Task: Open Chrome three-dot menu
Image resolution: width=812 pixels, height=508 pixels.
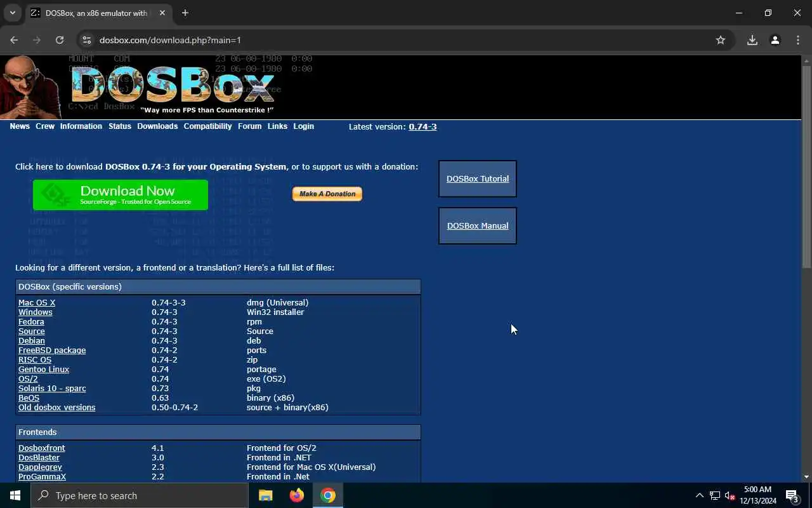Action: click(798, 40)
